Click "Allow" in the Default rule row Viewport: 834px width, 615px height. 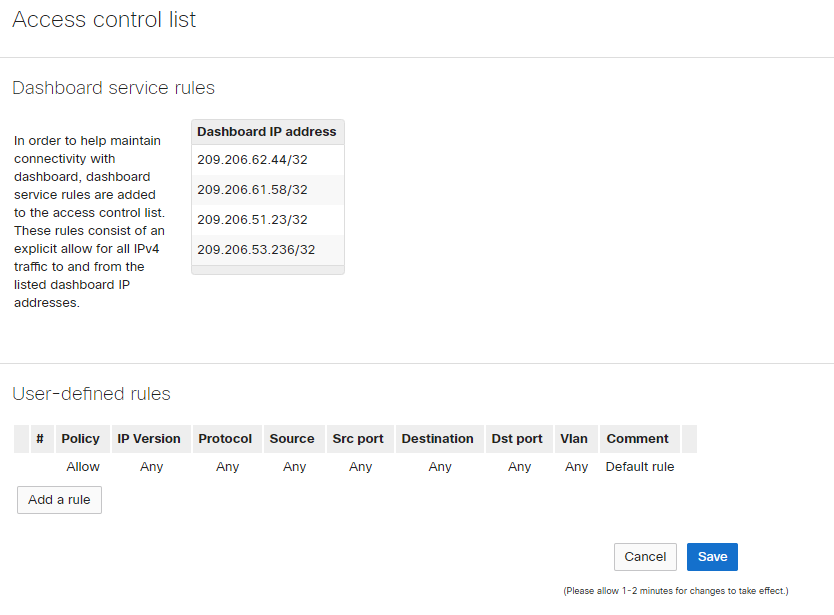(83, 466)
